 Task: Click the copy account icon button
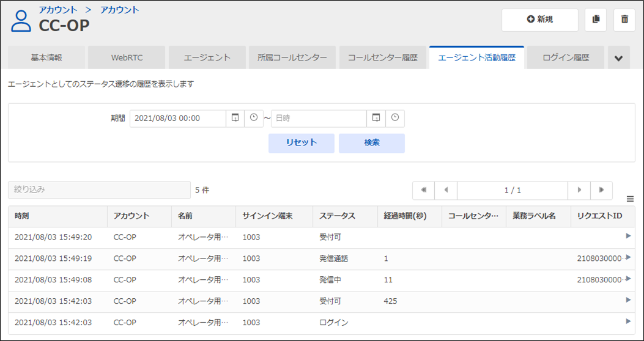[x=596, y=20]
